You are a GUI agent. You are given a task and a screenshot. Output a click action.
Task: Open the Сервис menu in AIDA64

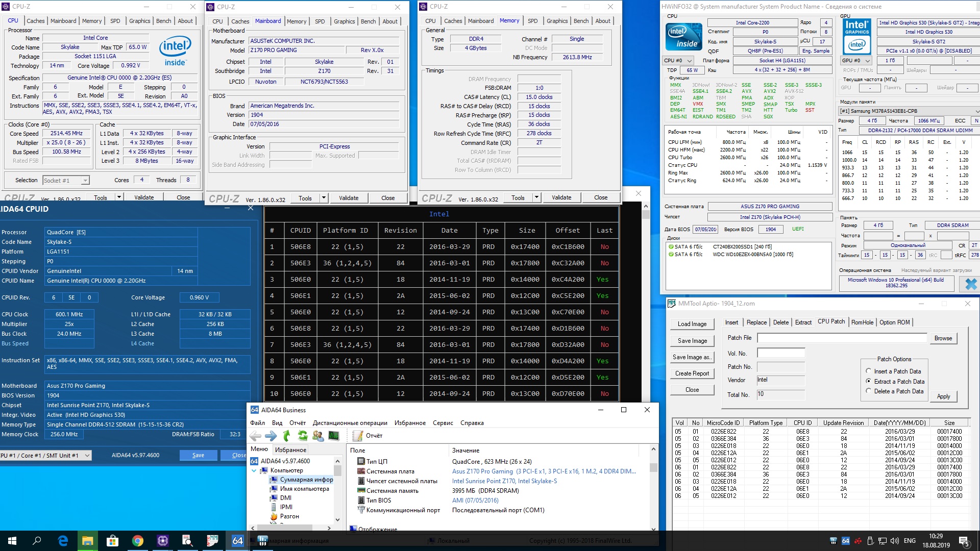[x=443, y=423]
